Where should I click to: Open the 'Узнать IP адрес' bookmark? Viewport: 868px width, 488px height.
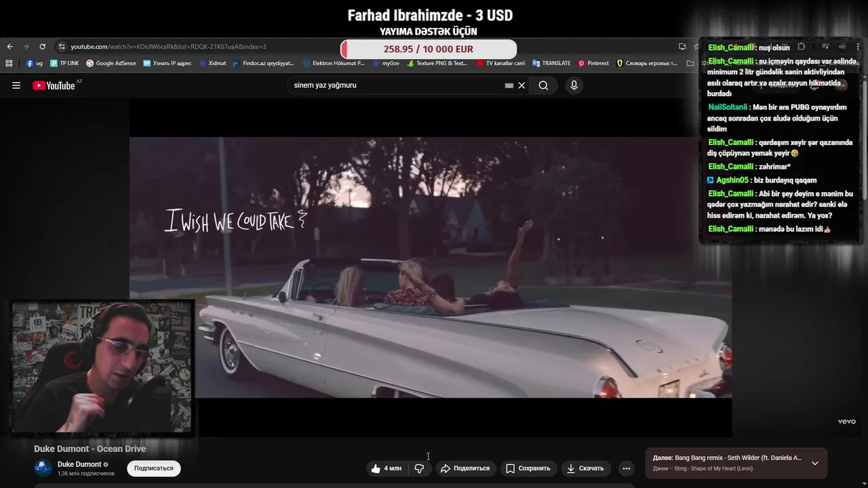167,63
